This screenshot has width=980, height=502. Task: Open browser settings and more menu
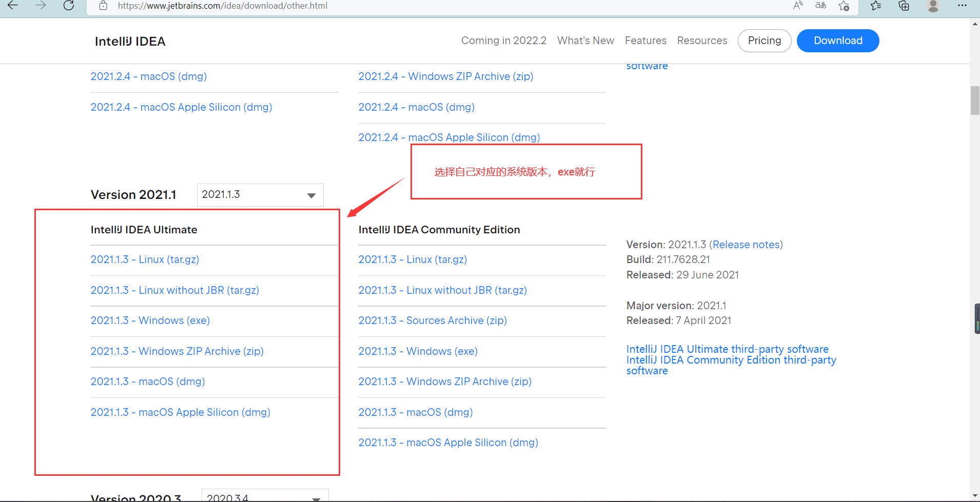tap(962, 6)
